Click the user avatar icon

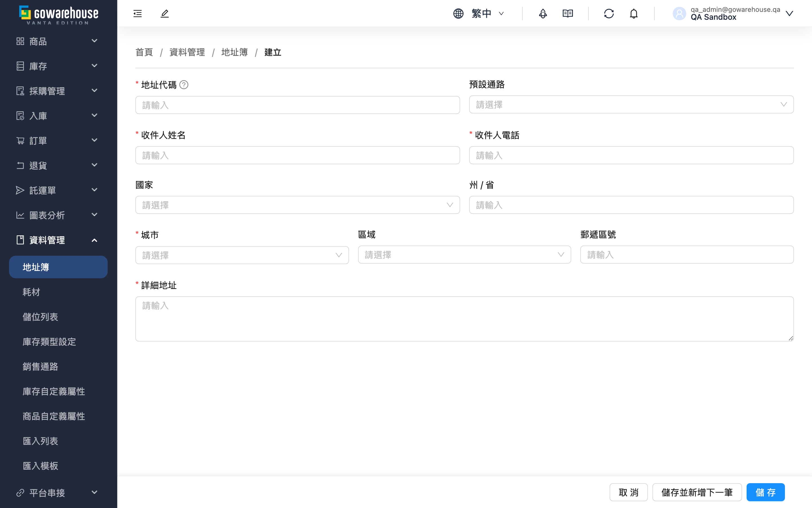(x=679, y=14)
